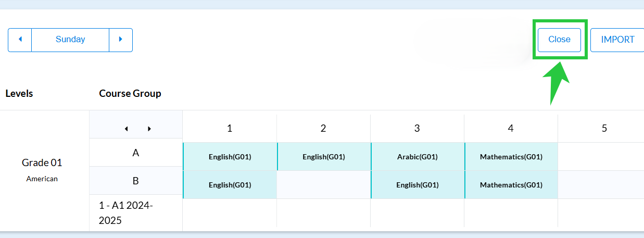Image resolution: width=644 pixels, height=238 pixels.
Task: Click the period columns right arrow
Action: click(x=149, y=129)
